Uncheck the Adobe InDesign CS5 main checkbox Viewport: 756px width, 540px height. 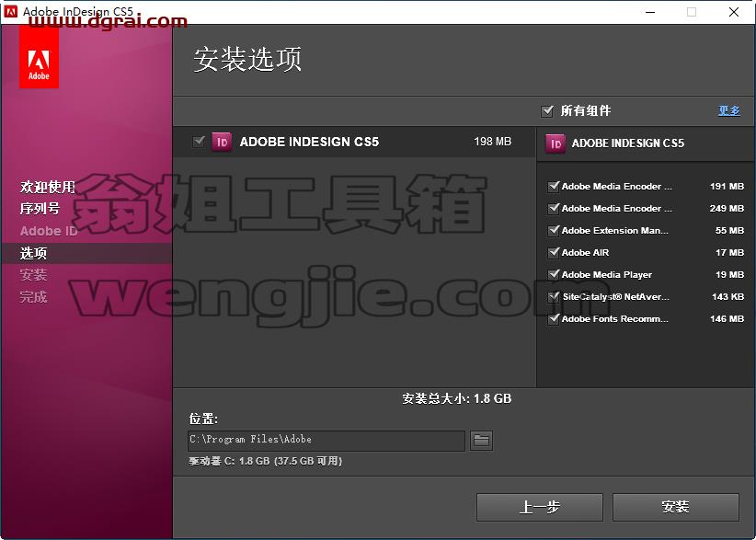click(199, 142)
